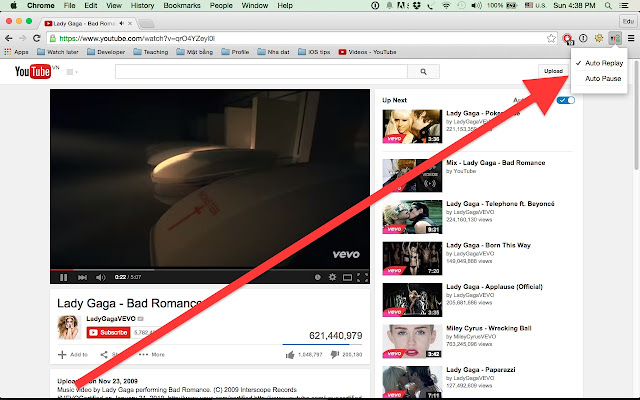The height and width of the screenshot is (400, 640).
Task: Open the Poker Face video thumbnail
Action: [412, 126]
